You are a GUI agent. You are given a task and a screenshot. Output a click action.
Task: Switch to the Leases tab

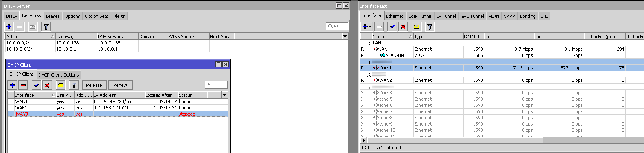pyautogui.click(x=53, y=16)
